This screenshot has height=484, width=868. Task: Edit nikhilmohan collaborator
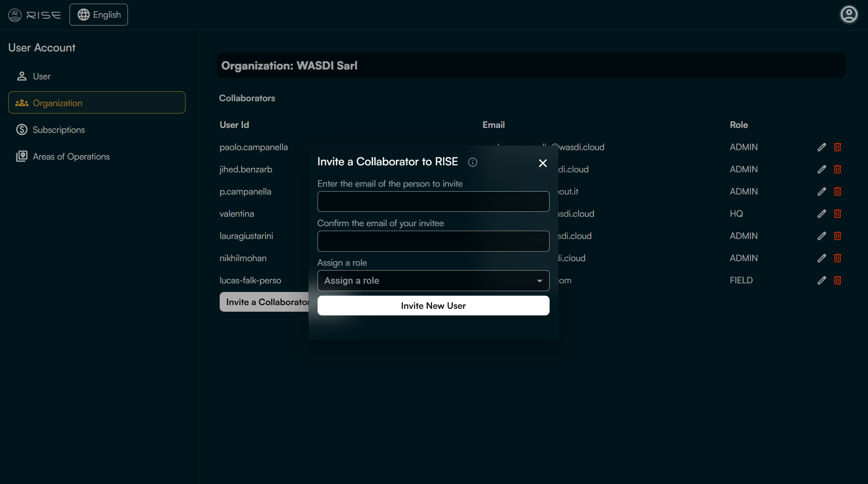pos(822,258)
